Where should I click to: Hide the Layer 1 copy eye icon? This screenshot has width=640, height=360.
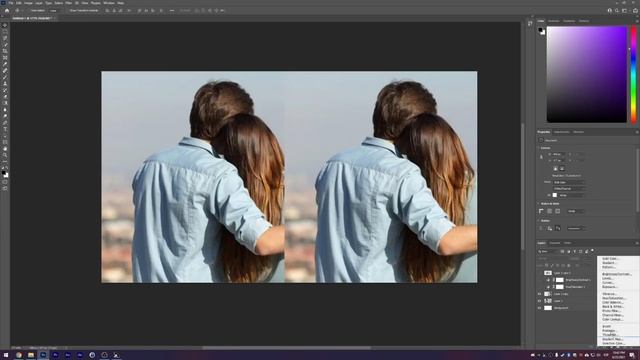[x=539, y=294]
